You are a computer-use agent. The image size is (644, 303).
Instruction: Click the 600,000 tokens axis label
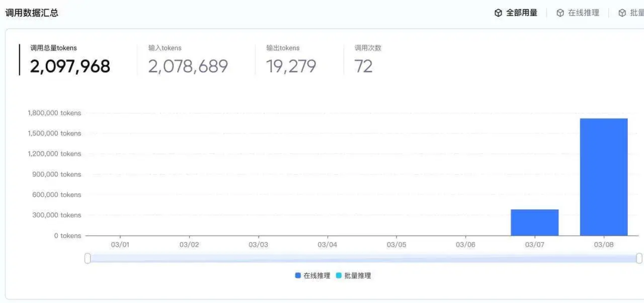[x=57, y=194]
